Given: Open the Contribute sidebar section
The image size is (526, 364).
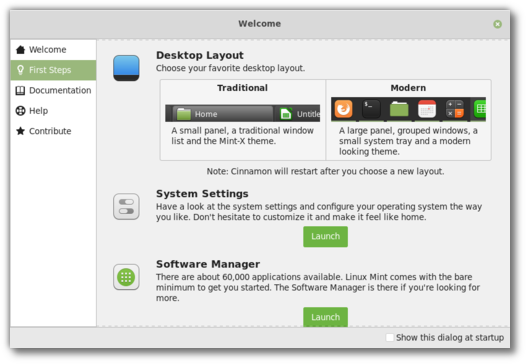Looking at the screenshot, I should (53, 131).
